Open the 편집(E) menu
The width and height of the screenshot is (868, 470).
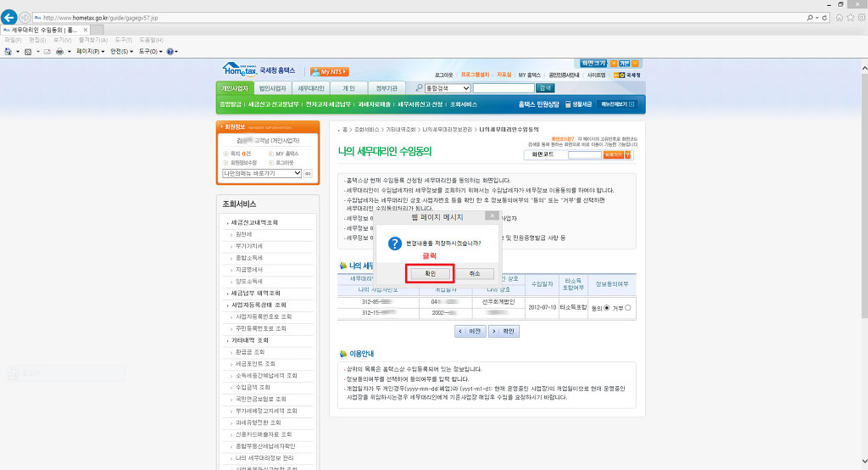pyautogui.click(x=37, y=41)
